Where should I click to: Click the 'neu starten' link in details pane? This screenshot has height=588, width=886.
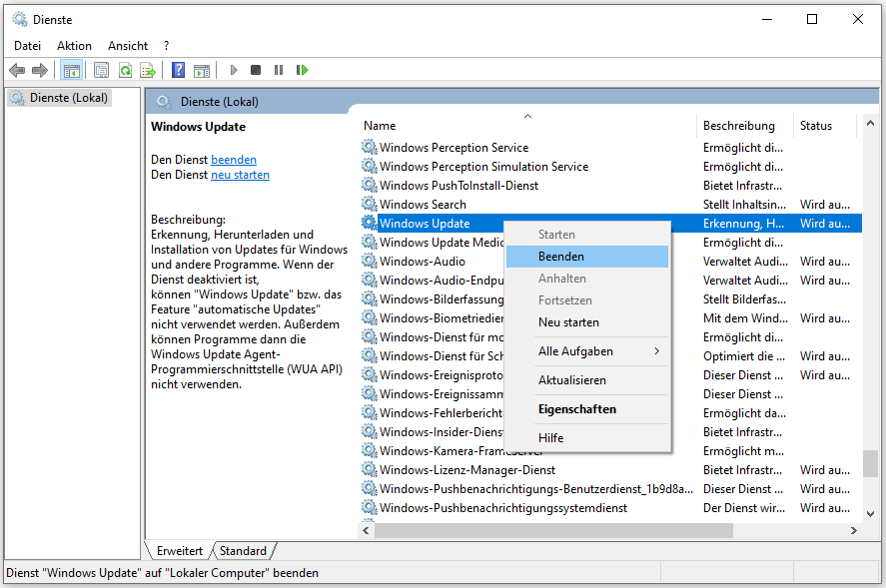coord(240,175)
